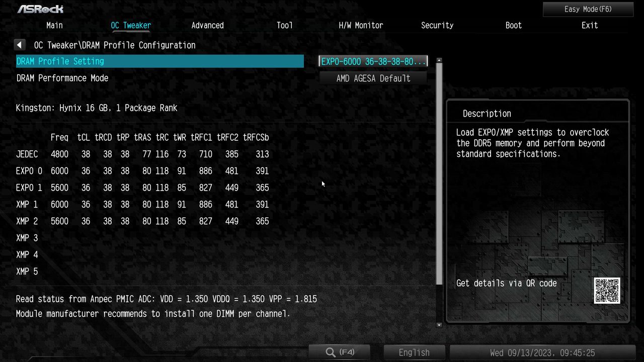This screenshot has width=644, height=362.
Task: Click the JEDEC 4800 frequency value
Action: 59,154
